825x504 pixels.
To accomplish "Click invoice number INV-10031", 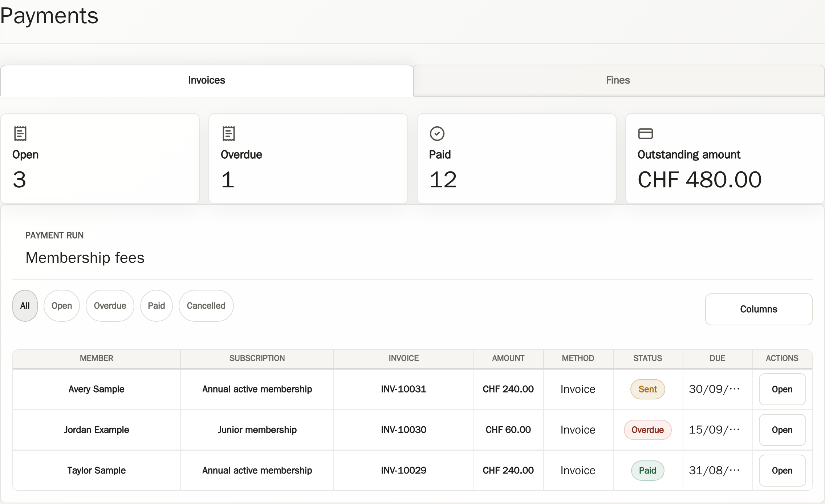I will coord(404,389).
